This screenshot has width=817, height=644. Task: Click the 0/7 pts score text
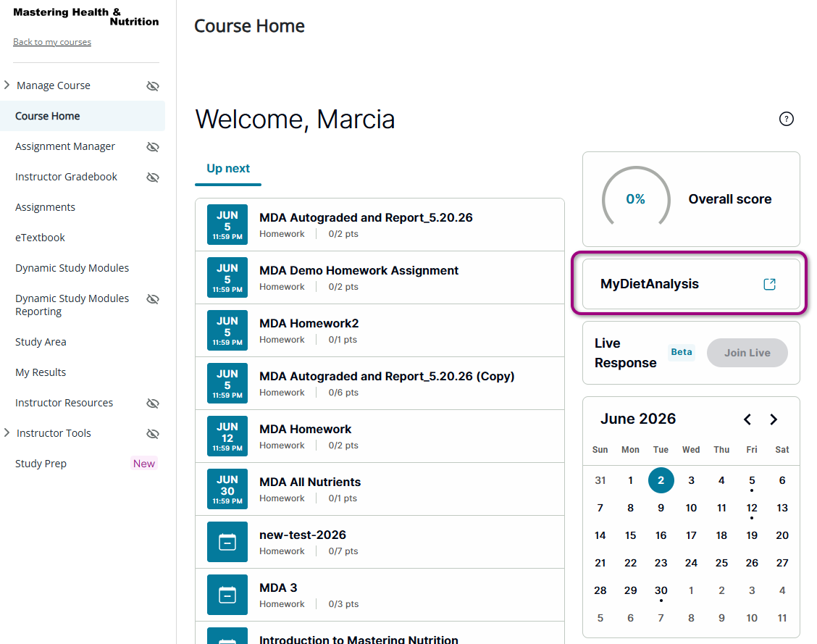pos(343,551)
